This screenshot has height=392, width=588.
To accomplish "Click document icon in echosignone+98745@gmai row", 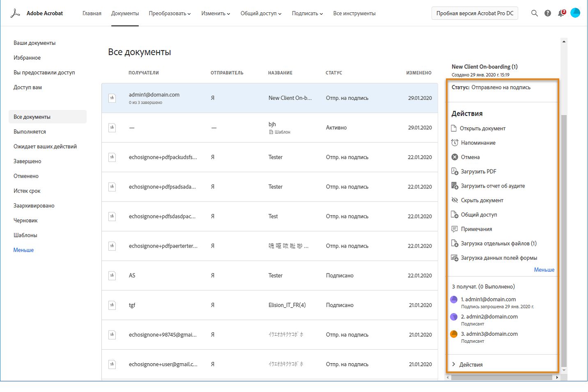I will click(x=112, y=335).
